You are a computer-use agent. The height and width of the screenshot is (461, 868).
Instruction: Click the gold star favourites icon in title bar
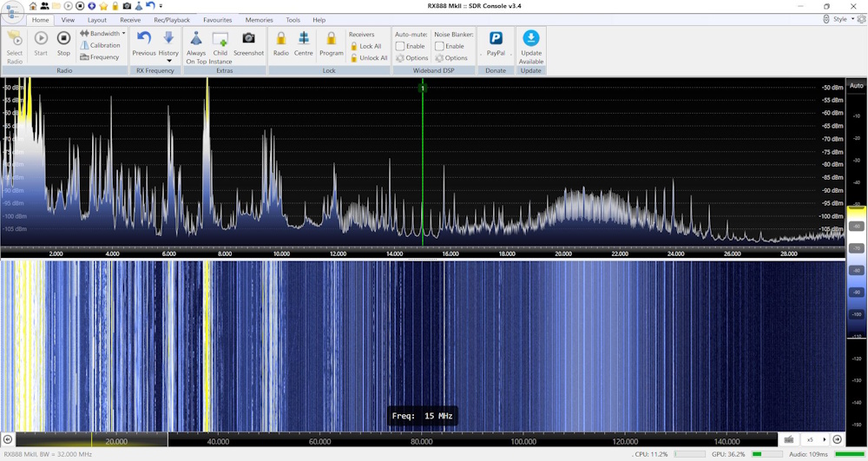click(x=103, y=6)
